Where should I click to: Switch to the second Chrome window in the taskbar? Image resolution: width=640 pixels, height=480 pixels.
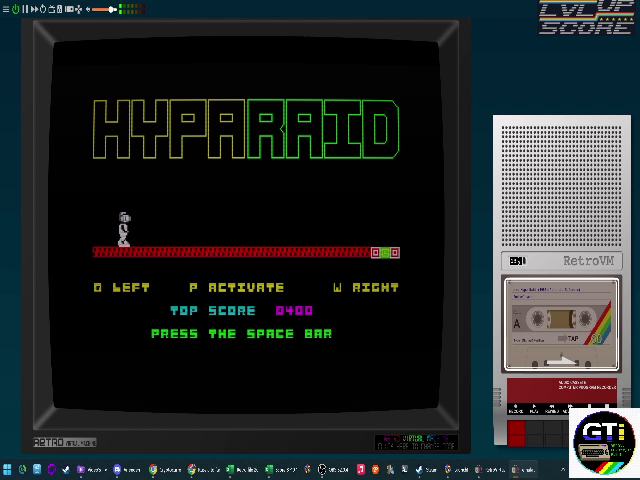pyautogui.click(x=204, y=470)
